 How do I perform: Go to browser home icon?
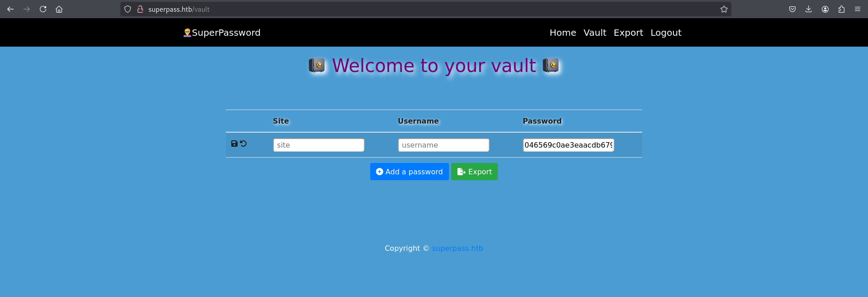[x=59, y=9]
